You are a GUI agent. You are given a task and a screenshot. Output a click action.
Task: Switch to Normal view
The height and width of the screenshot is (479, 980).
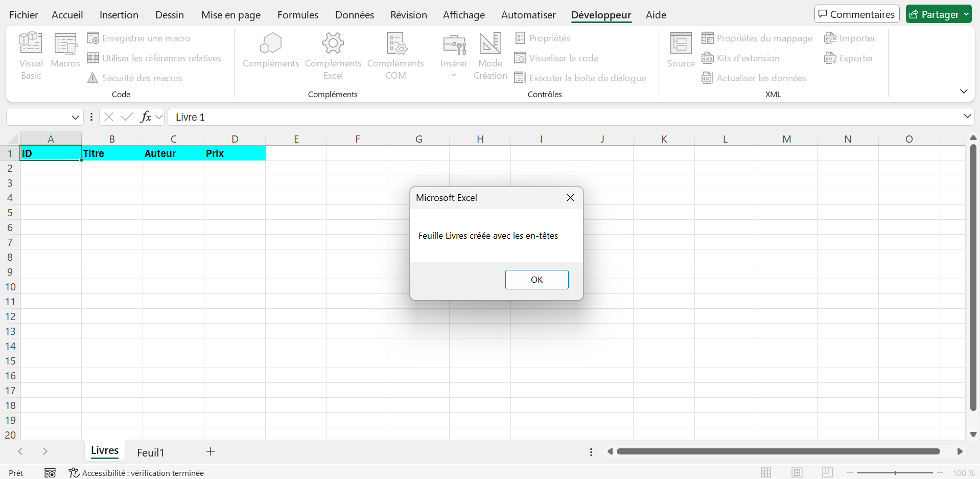[766, 473]
